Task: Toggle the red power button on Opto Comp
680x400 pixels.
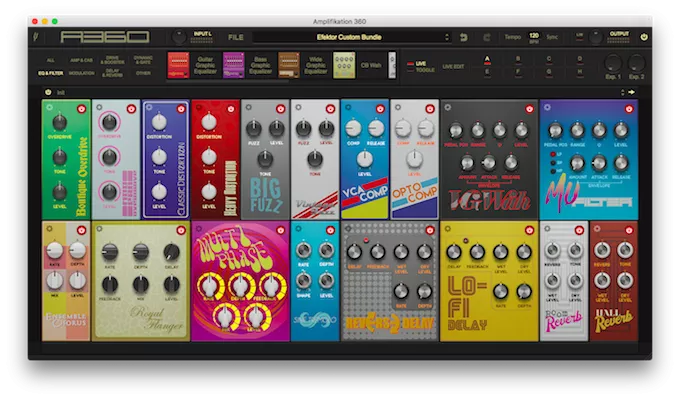Action: click(430, 109)
